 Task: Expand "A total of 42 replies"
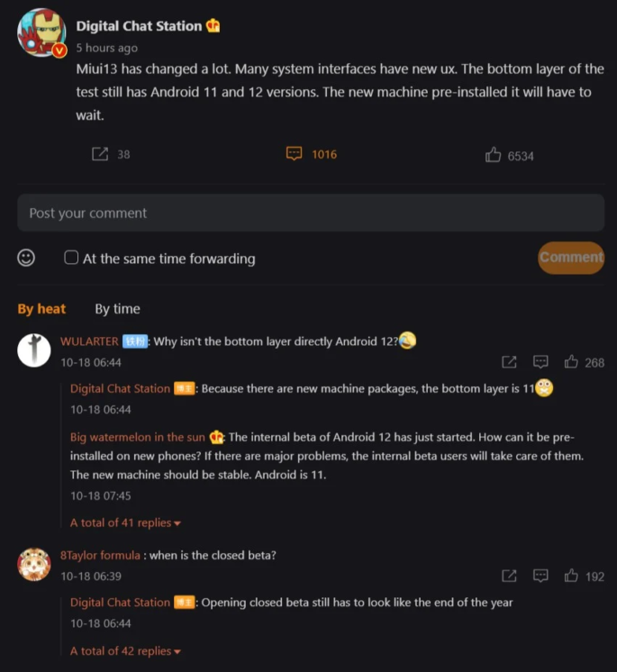pyautogui.click(x=125, y=651)
